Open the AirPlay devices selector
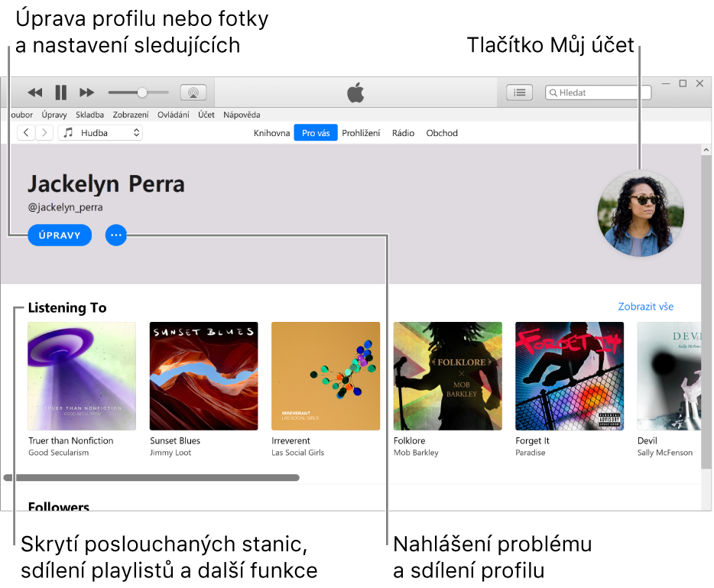The width and height of the screenshot is (714, 588). (x=193, y=92)
